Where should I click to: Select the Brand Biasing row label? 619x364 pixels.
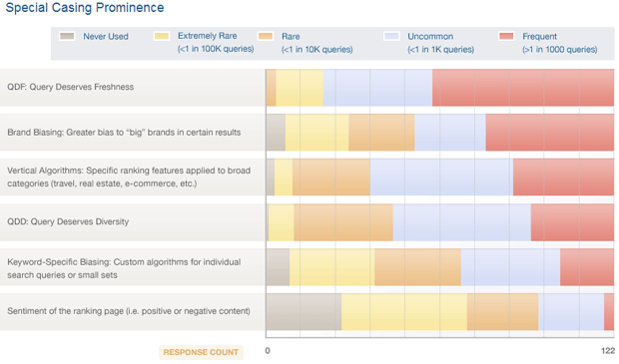[x=124, y=133]
